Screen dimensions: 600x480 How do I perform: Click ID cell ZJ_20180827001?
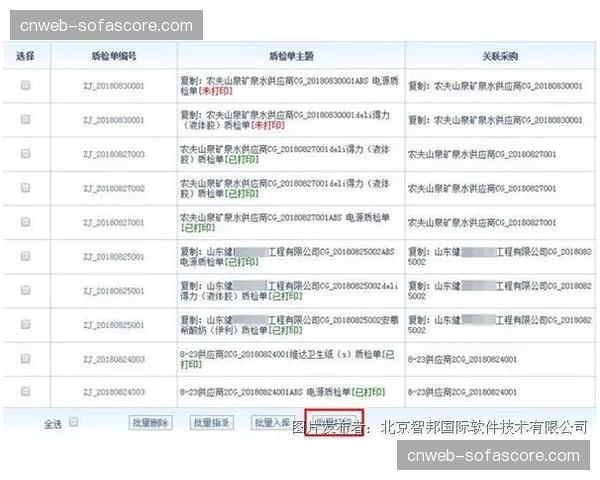click(114, 222)
